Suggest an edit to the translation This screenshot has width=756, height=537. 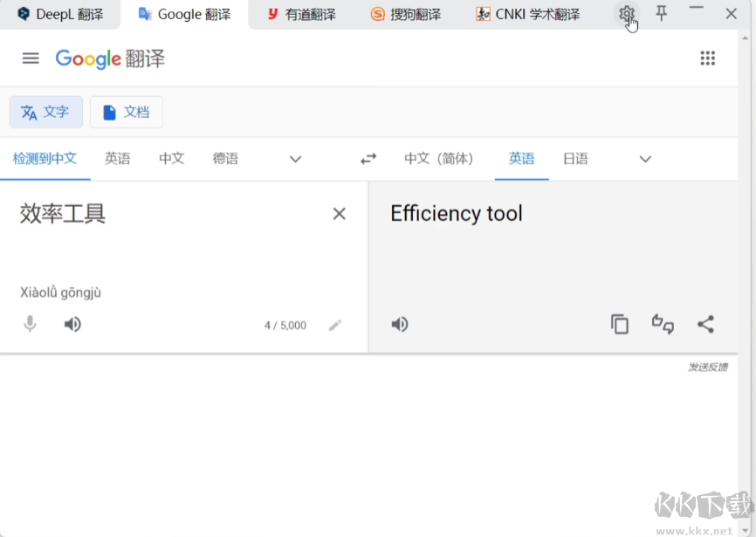click(663, 324)
